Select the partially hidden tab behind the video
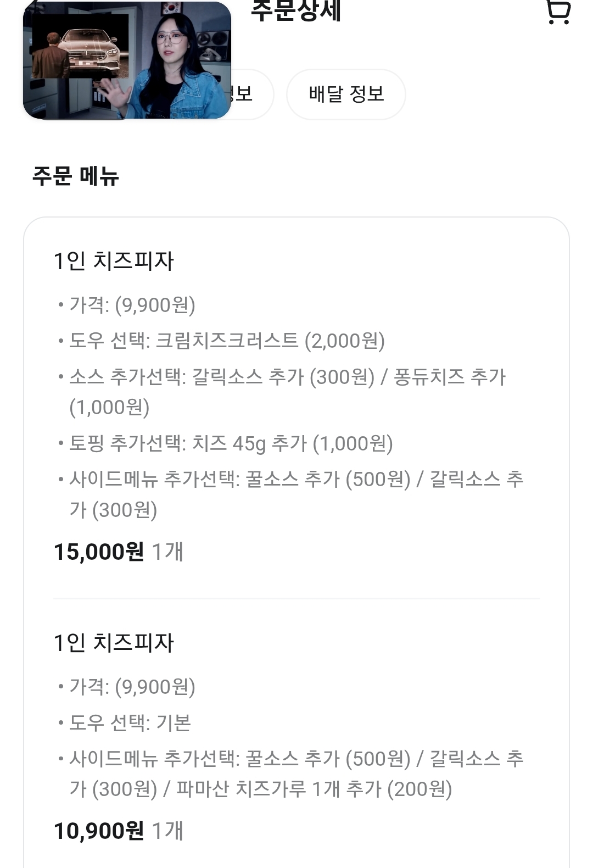Screen dimensions: 593x868 click(251, 94)
